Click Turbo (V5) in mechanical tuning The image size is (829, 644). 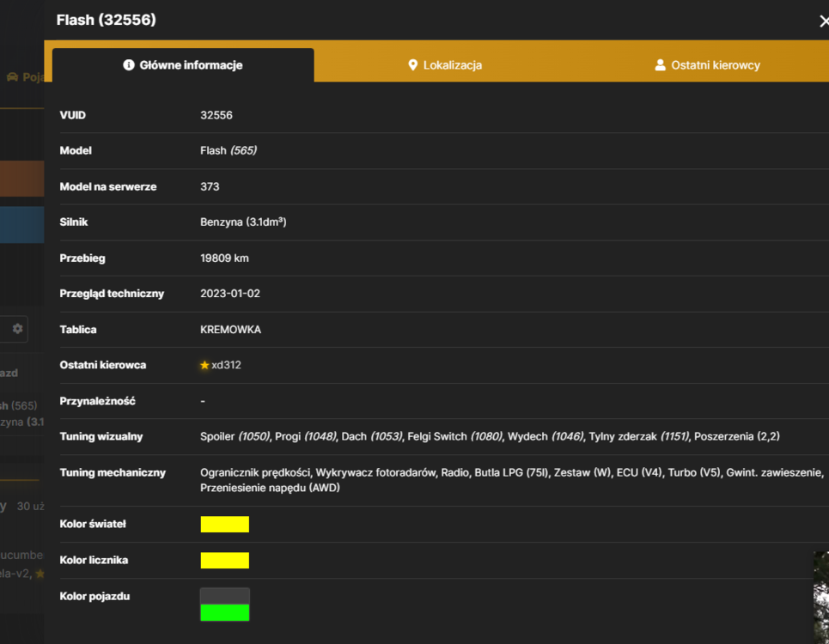point(694,472)
